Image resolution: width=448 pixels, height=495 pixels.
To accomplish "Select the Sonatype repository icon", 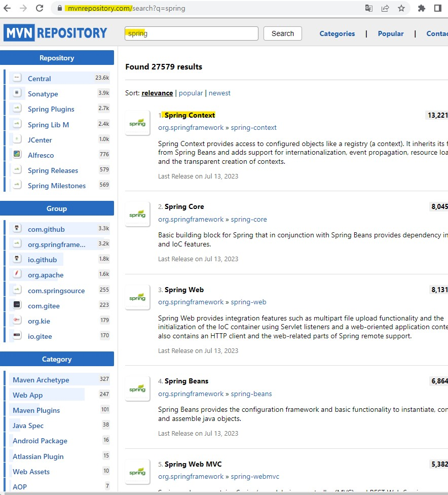I will click(x=17, y=93).
